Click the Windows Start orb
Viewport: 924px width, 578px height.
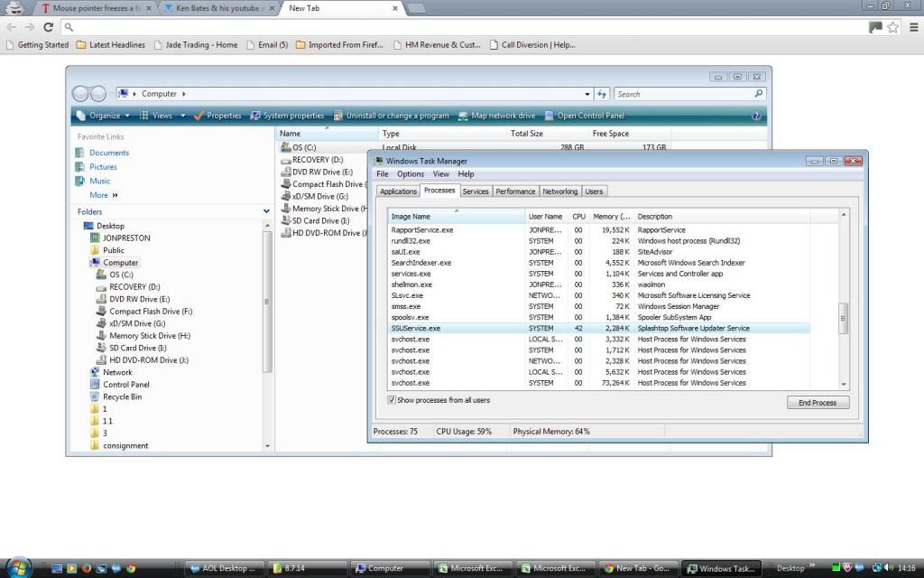tap(18, 567)
